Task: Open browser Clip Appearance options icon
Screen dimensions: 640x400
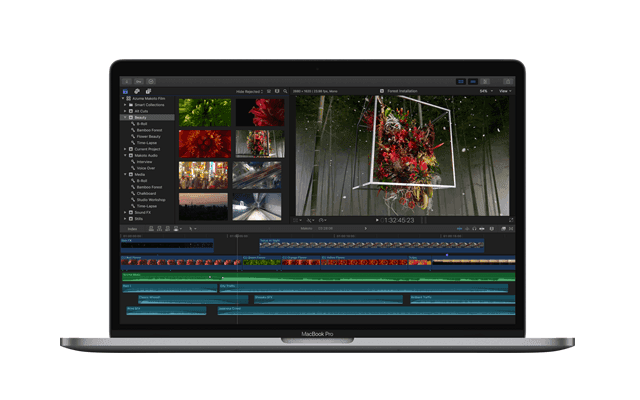Action: [277, 91]
